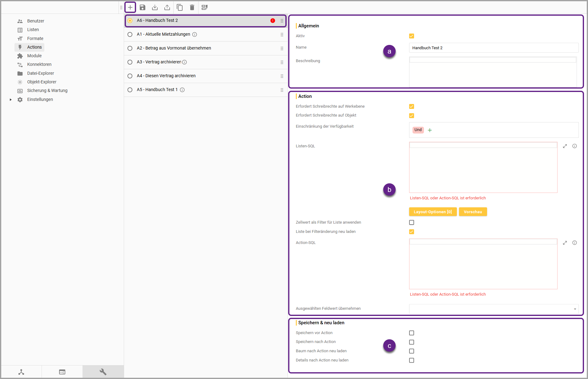This screenshot has width=588, height=379.
Task: Click the Layout-Optionen [0] button
Action: pyautogui.click(x=433, y=212)
